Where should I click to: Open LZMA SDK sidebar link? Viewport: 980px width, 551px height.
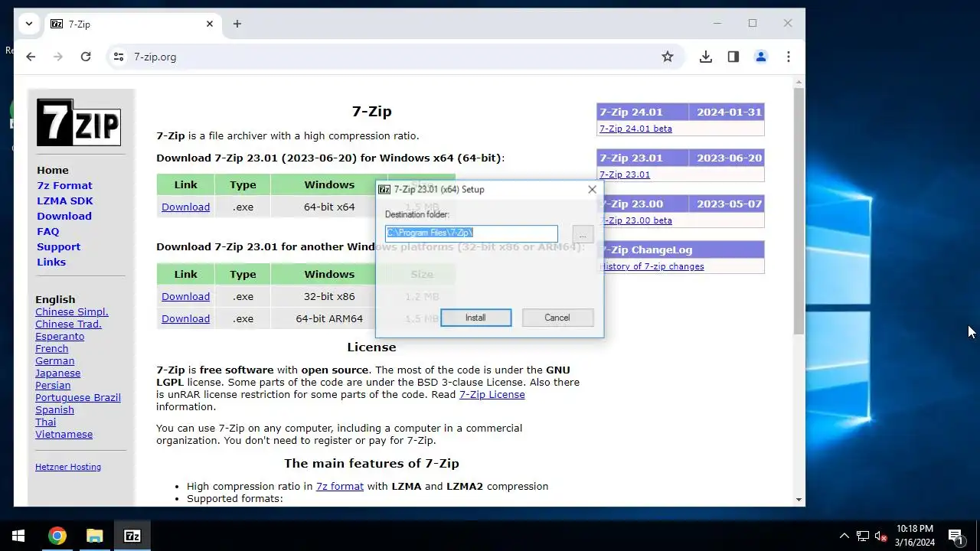coord(65,201)
